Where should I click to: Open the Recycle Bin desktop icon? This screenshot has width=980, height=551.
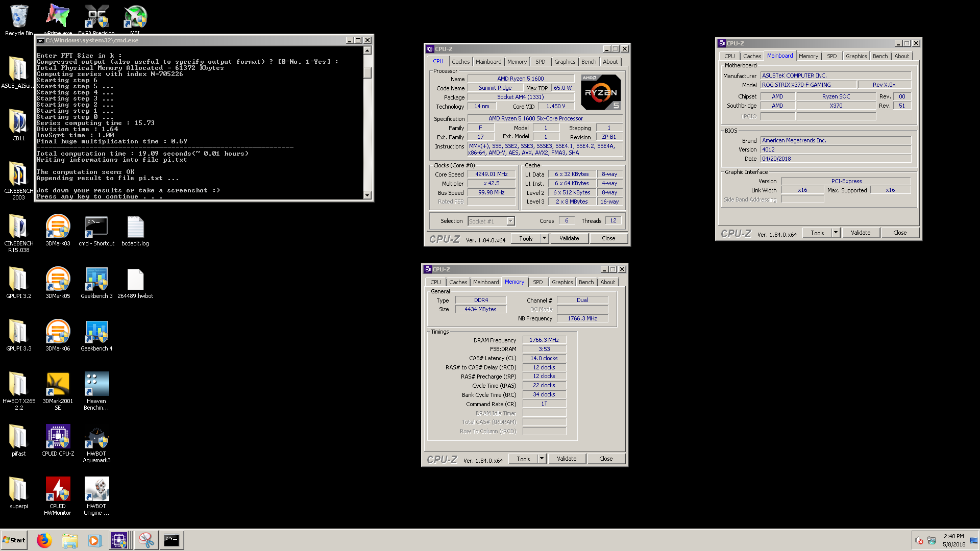point(19,20)
